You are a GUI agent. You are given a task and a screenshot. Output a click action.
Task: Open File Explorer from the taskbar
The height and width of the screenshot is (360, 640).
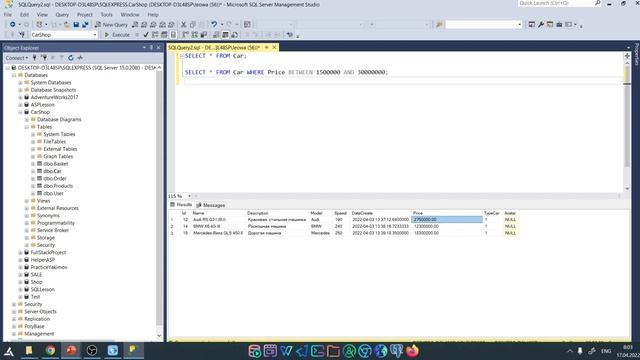(29, 350)
